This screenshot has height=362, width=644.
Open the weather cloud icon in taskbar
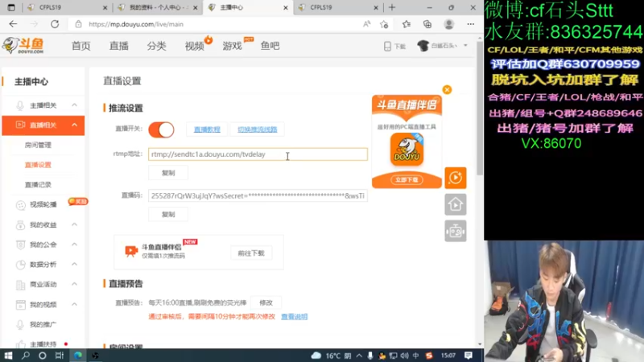(316, 356)
